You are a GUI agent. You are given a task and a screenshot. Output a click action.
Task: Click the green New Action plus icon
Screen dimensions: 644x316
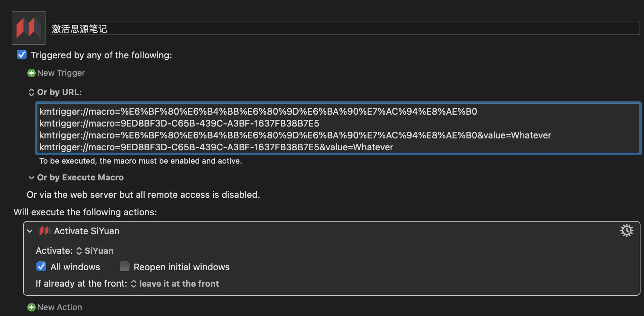pyautogui.click(x=31, y=307)
